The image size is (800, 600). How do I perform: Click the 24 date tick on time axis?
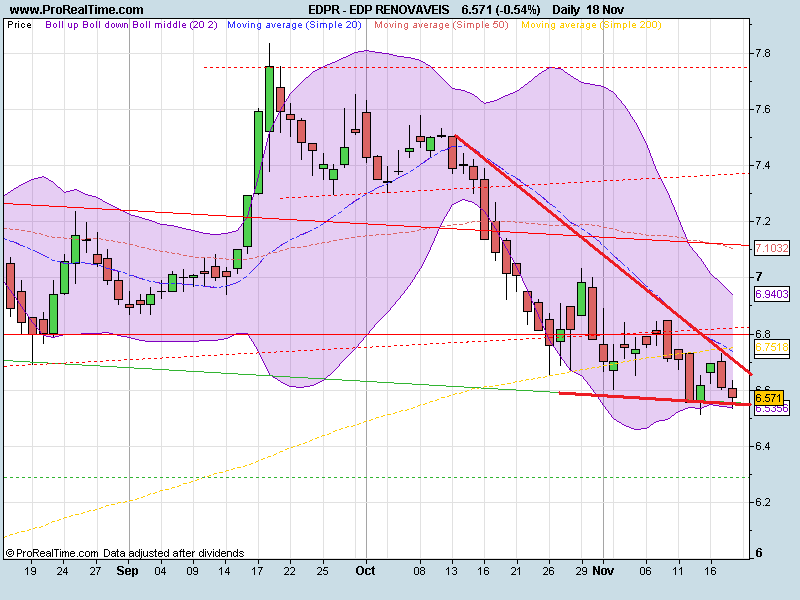point(62,570)
